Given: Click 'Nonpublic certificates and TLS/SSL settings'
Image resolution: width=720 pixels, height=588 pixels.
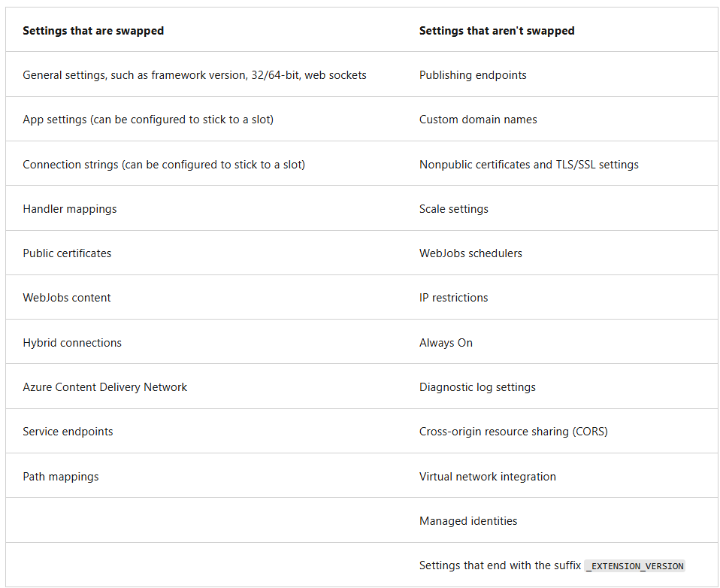Looking at the screenshot, I should click(x=529, y=165).
